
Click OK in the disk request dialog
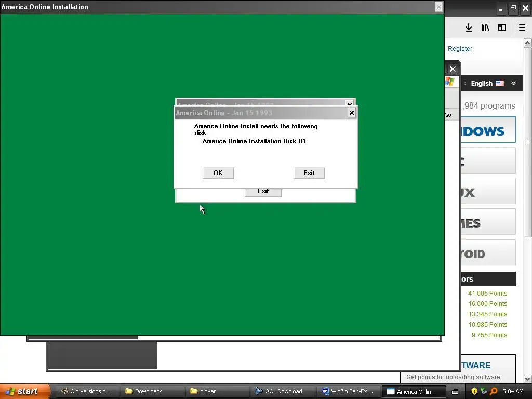click(218, 173)
